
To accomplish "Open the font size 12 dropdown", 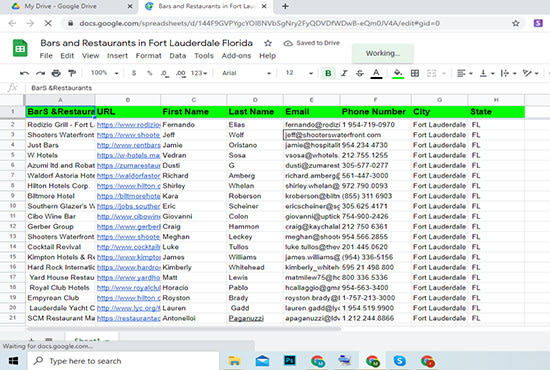I will tap(299, 73).
